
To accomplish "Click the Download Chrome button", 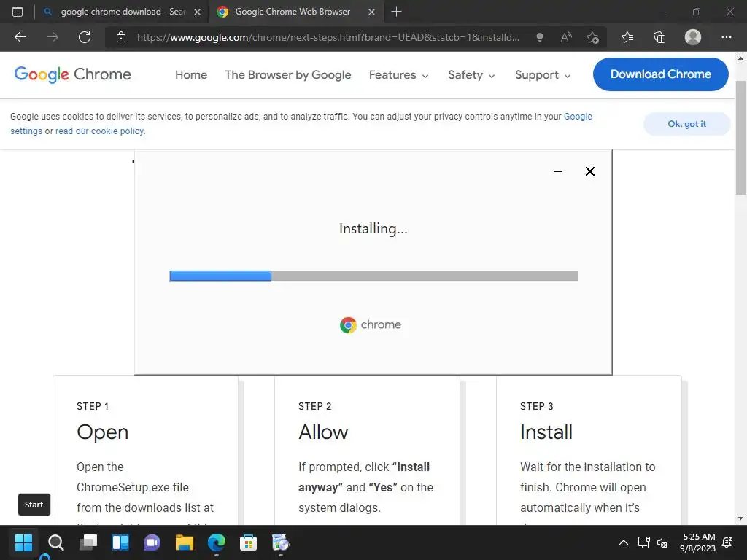I will [x=661, y=74].
